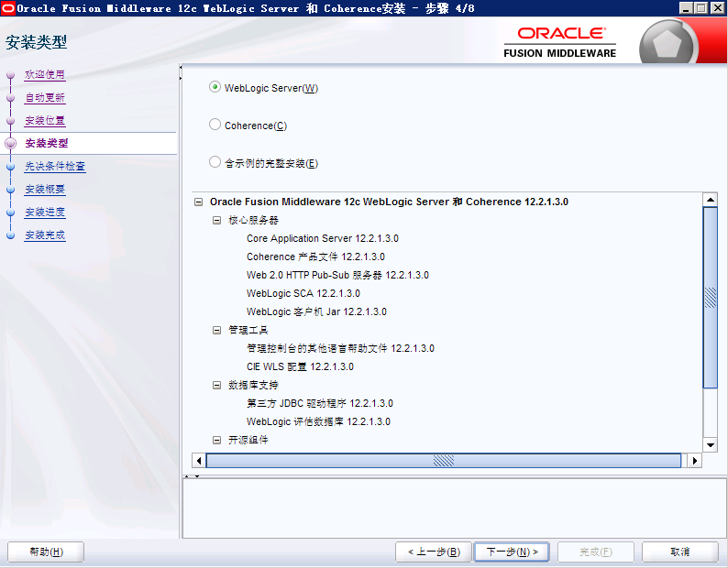Click the 安装完成 step bullet icon

(x=10, y=235)
